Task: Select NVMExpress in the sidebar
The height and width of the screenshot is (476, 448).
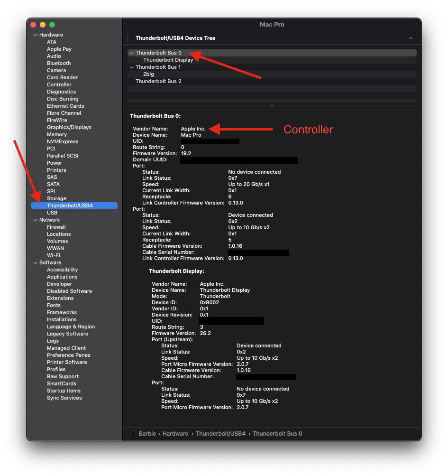Action: click(63, 142)
